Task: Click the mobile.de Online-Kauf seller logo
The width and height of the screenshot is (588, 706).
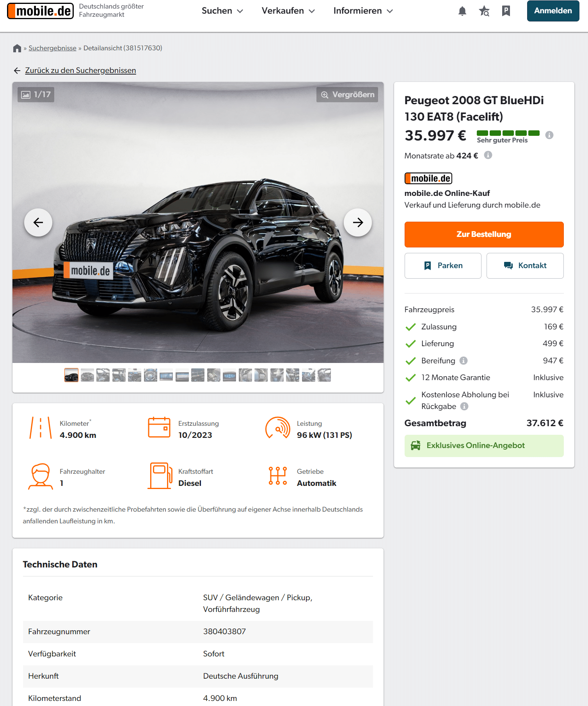Action: (428, 178)
